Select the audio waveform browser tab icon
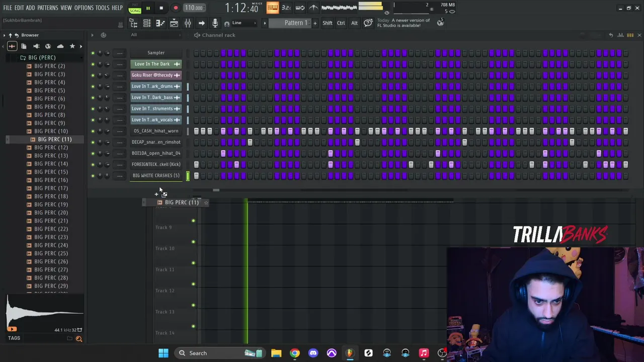 [x=12, y=46]
